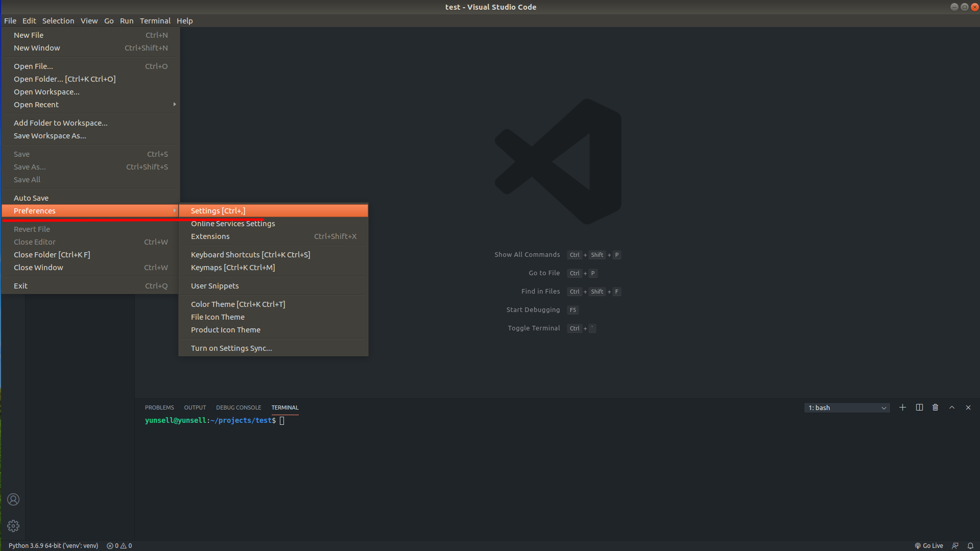Maximize the terminal panel with the up-chevron icon
The width and height of the screenshot is (980, 551).
point(952,408)
